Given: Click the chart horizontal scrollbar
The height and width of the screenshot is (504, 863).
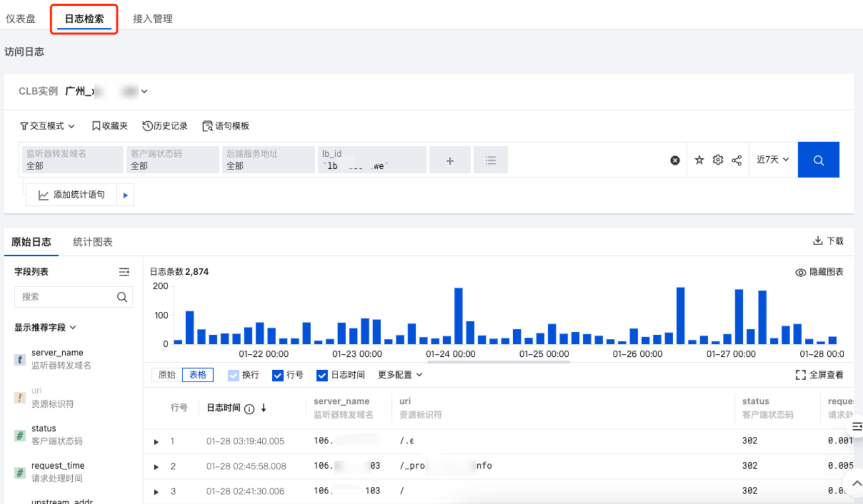Looking at the screenshot, I should pos(499,362).
